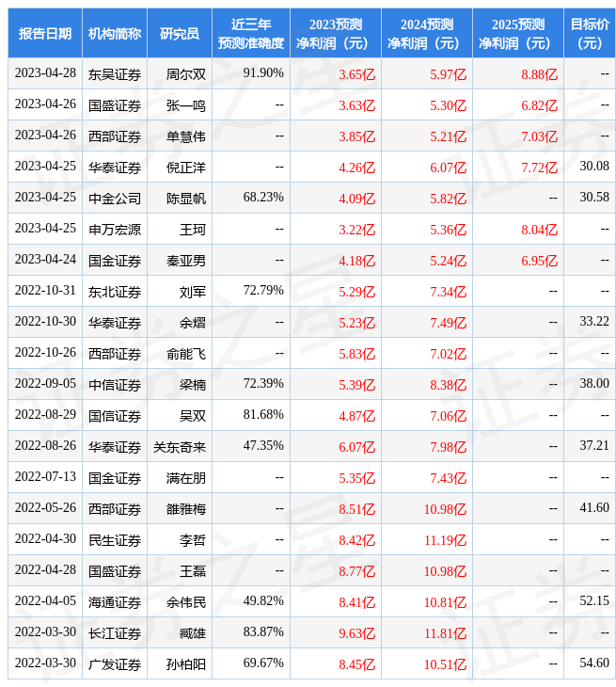
Task: Select the 海通证券 cell
Action: [x=115, y=603]
